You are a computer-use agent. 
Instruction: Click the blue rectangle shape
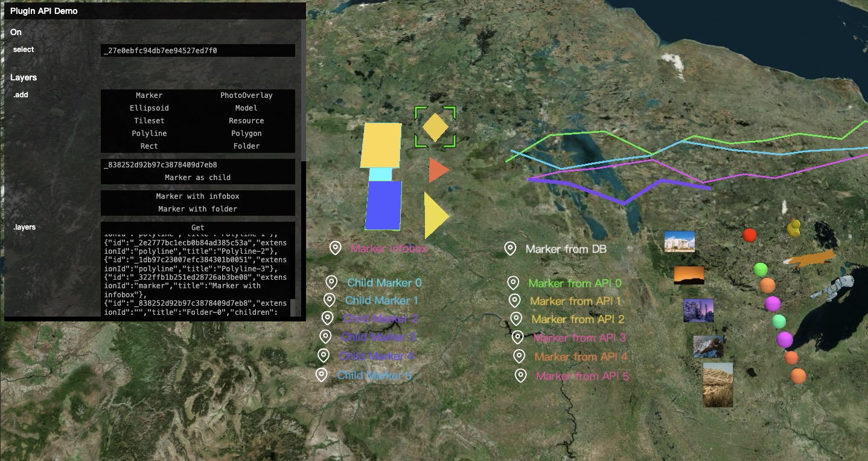point(384,205)
